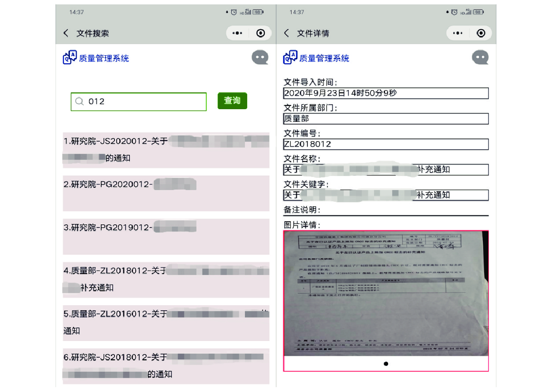The width and height of the screenshot is (555, 392).
Task: Go back from the 文件搜索 page
Action: tap(66, 33)
